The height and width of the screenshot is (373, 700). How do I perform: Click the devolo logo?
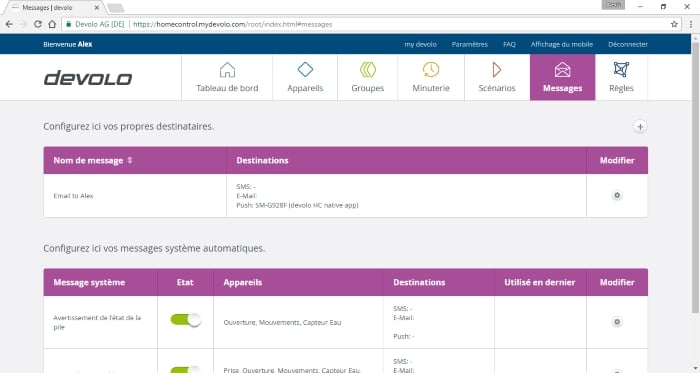[x=88, y=78]
